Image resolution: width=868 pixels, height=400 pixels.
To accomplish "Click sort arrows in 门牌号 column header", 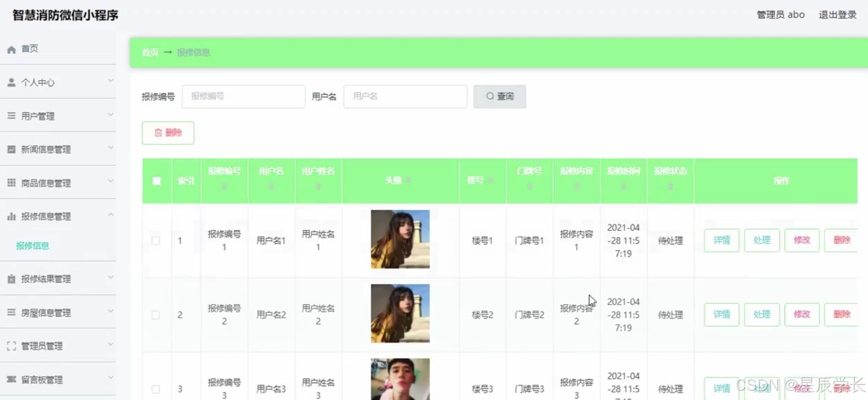I will (530, 186).
